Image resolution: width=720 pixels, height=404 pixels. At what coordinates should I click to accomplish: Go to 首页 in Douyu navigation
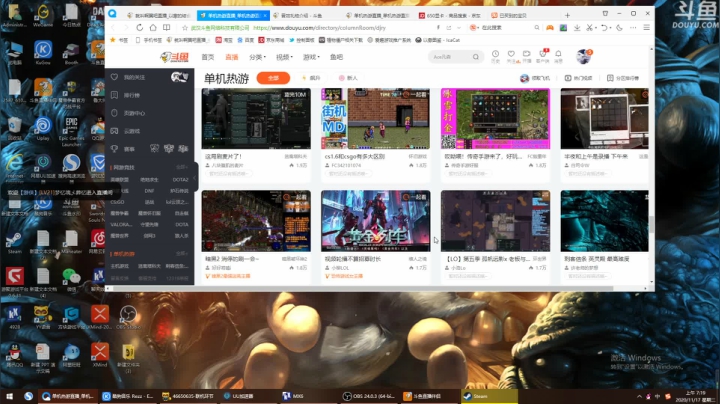click(x=208, y=57)
